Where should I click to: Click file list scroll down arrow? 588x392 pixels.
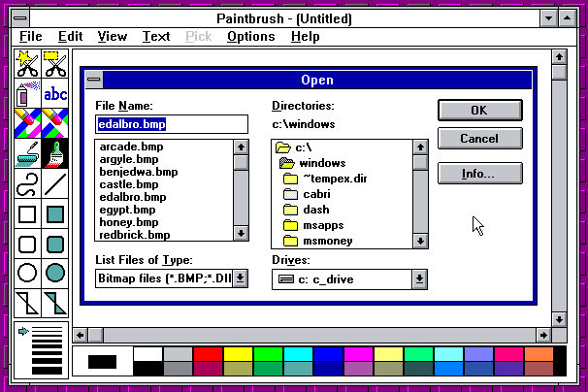(241, 233)
